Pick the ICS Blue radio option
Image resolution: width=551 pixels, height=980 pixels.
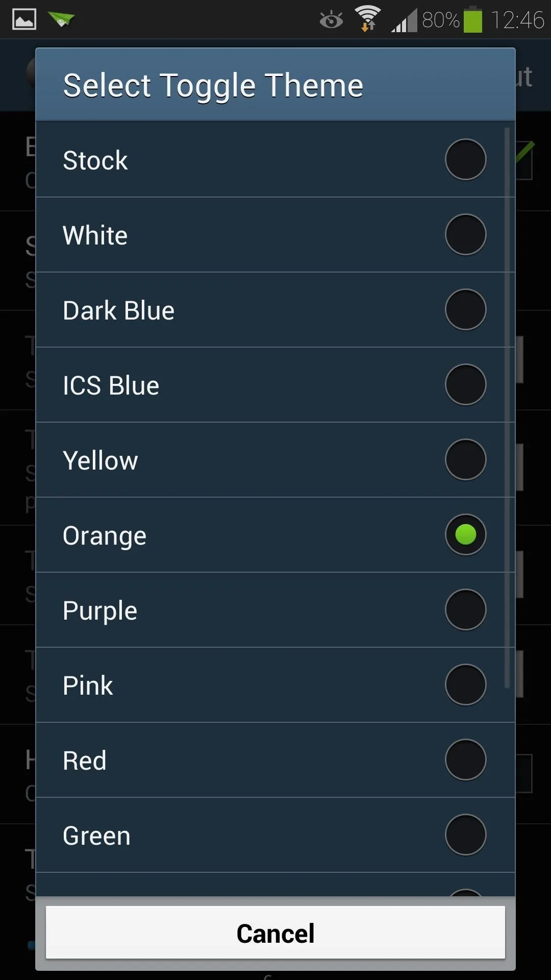[465, 385]
